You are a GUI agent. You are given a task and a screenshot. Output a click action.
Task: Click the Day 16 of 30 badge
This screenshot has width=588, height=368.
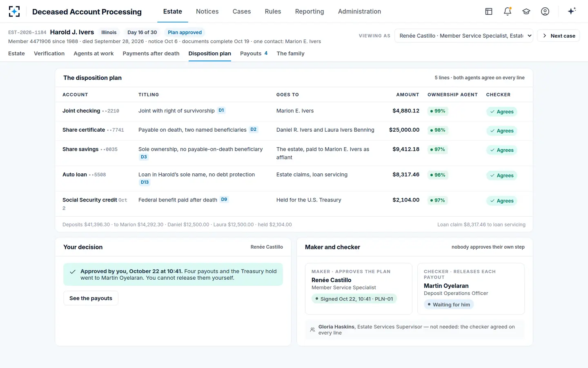click(x=142, y=32)
